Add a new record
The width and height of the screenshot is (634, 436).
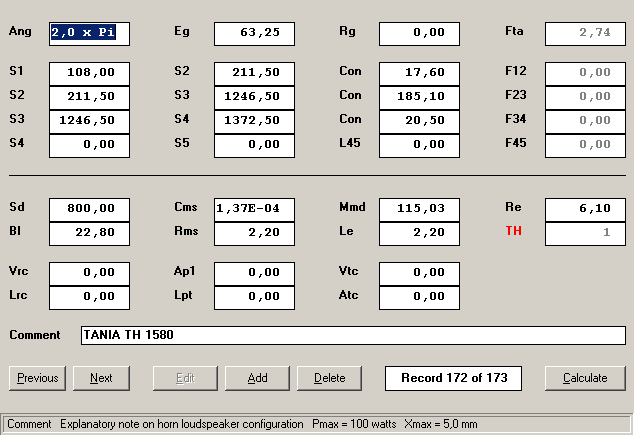(x=257, y=378)
